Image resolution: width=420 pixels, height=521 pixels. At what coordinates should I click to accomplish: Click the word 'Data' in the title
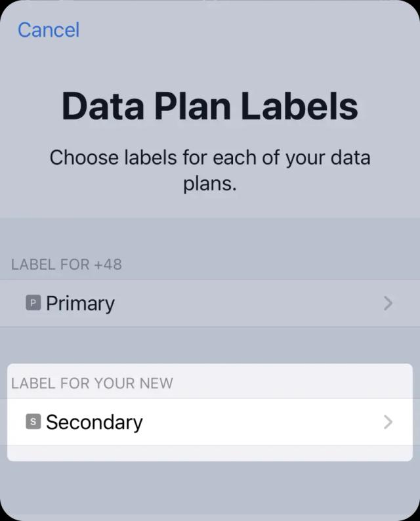(x=103, y=106)
